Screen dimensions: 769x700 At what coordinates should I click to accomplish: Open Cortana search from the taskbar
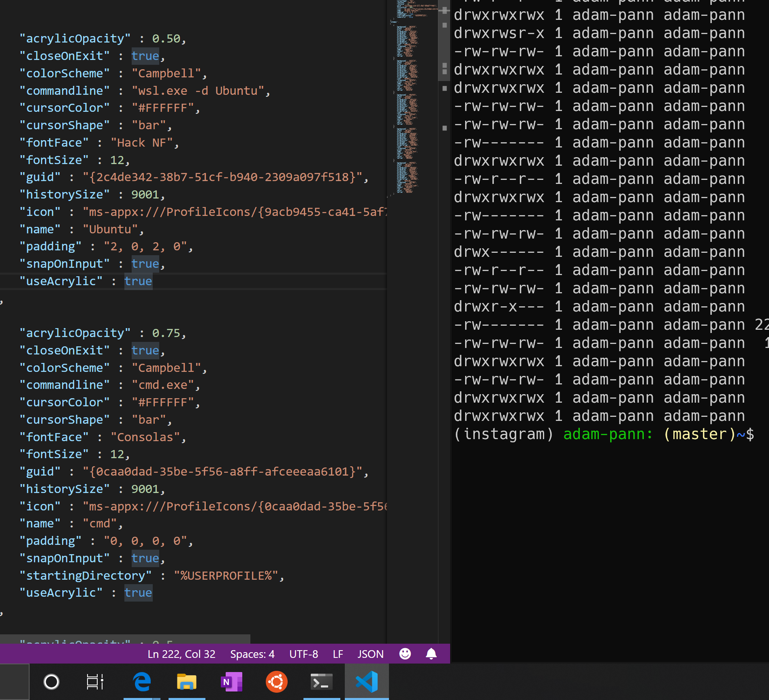pyautogui.click(x=51, y=682)
